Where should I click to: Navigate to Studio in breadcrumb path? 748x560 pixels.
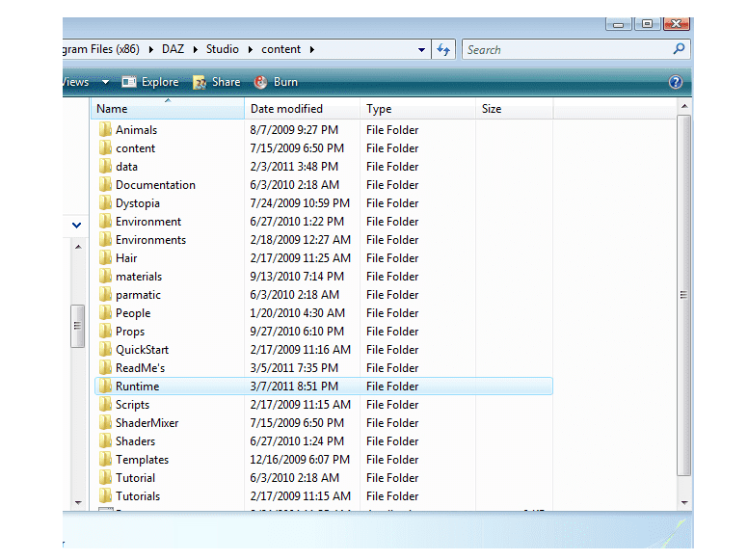point(222,49)
